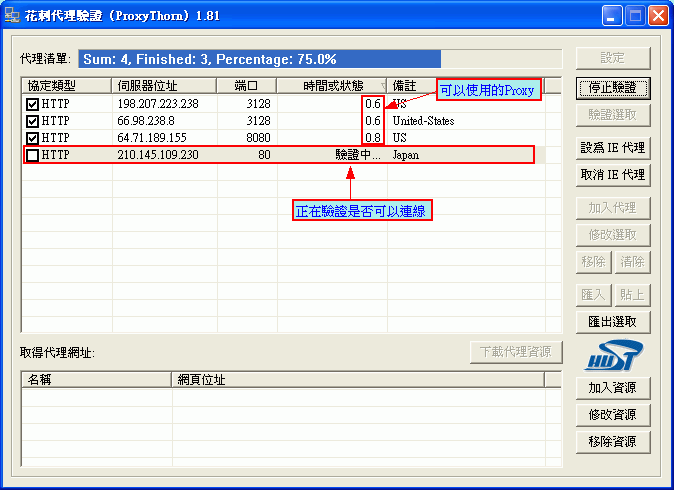Uncheck the 198.207.223.238 proxy checkbox

pyautogui.click(x=32, y=104)
